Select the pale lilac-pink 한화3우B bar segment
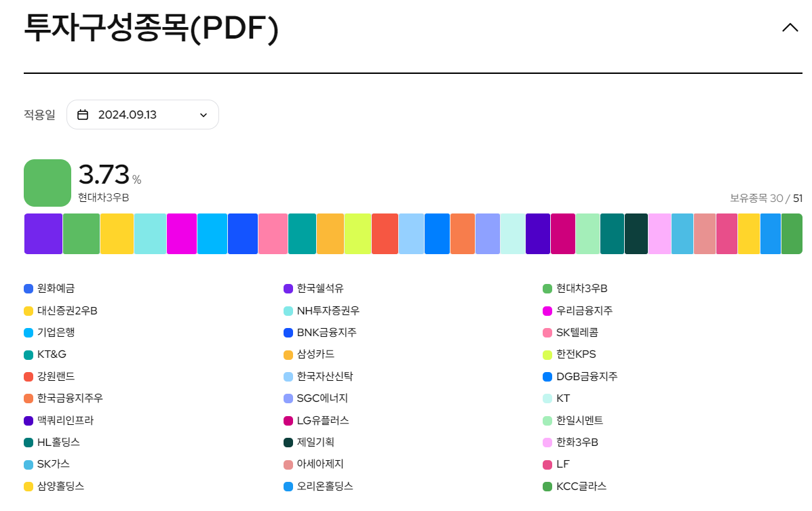812x511 pixels. pyautogui.click(x=660, y=234)
